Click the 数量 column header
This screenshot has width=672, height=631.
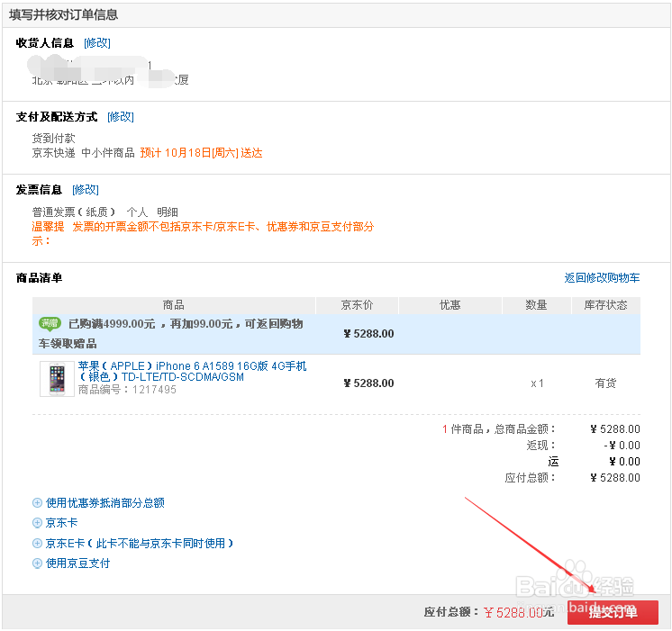click(536, 305)
